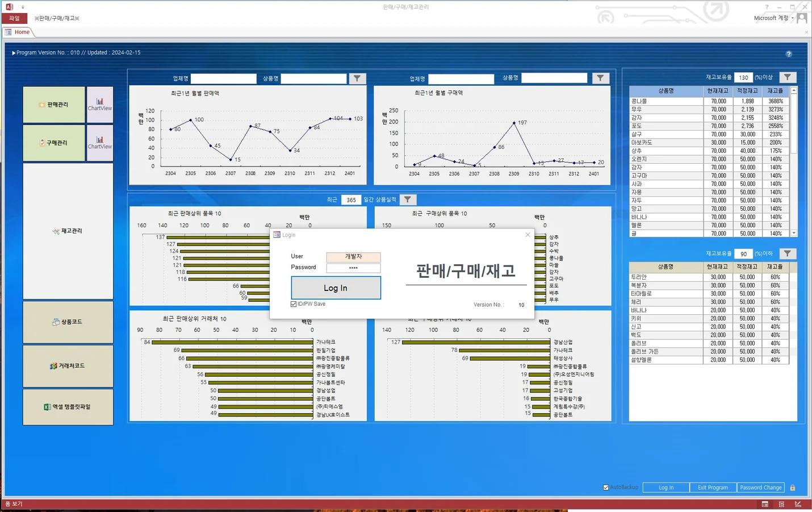
Task: Select 올리브 가든 row in lower table
Action: [x=709, y=352]
